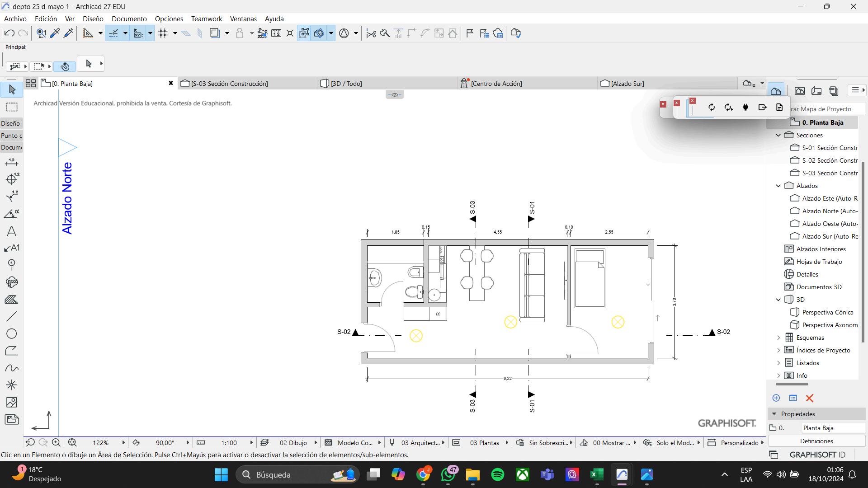Delete item with red X button

[x=809, y=398]
